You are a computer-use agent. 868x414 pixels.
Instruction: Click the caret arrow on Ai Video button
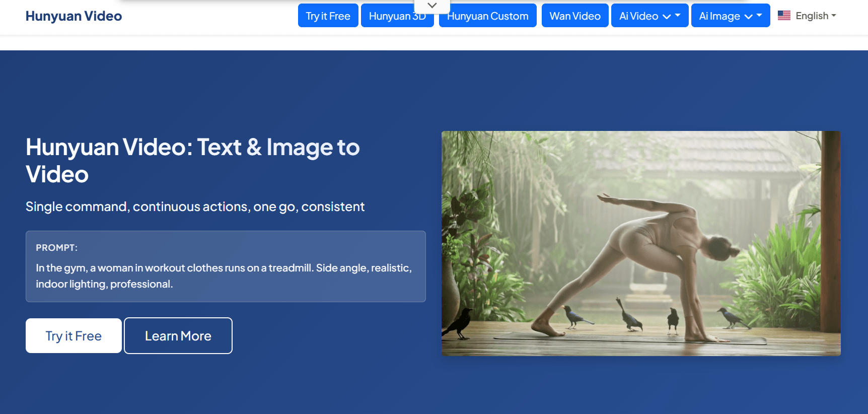coord(678,16)
